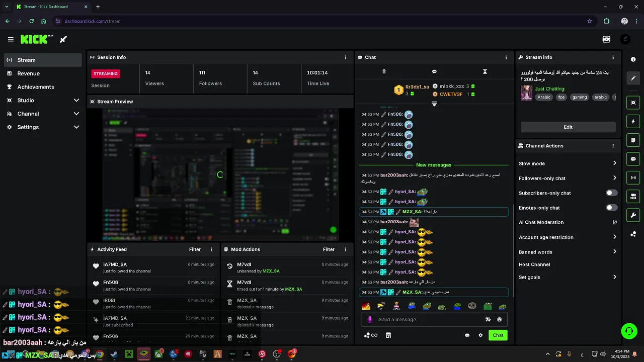
Task: Open the green headset support button
Action: coord(629,331)
